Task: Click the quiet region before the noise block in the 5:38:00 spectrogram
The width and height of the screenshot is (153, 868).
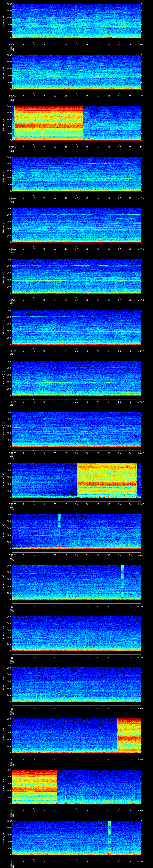Action: (44, 480)
